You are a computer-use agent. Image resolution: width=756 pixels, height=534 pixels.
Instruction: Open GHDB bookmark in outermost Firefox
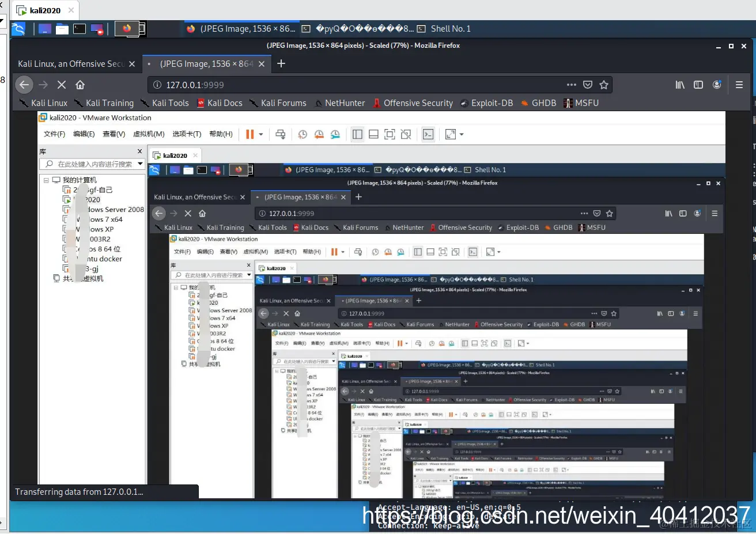coord(538,103)
